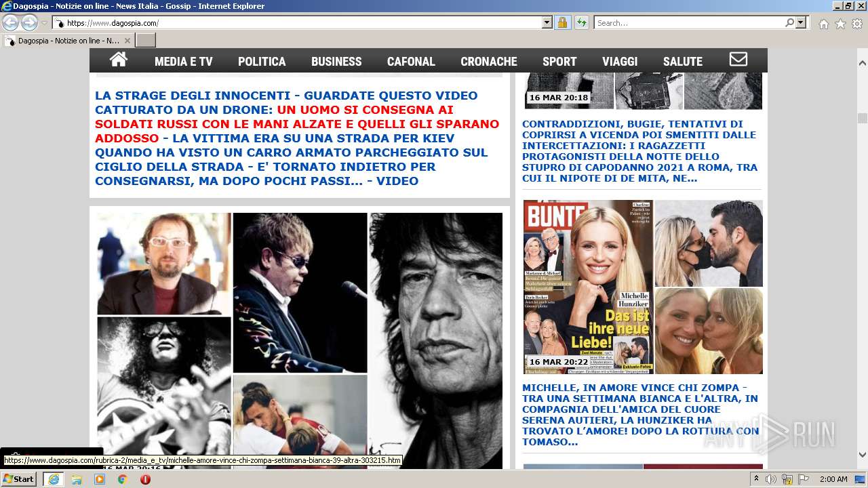
Task: Expand the address bar autocomplete dropdown
Action: 547,22
